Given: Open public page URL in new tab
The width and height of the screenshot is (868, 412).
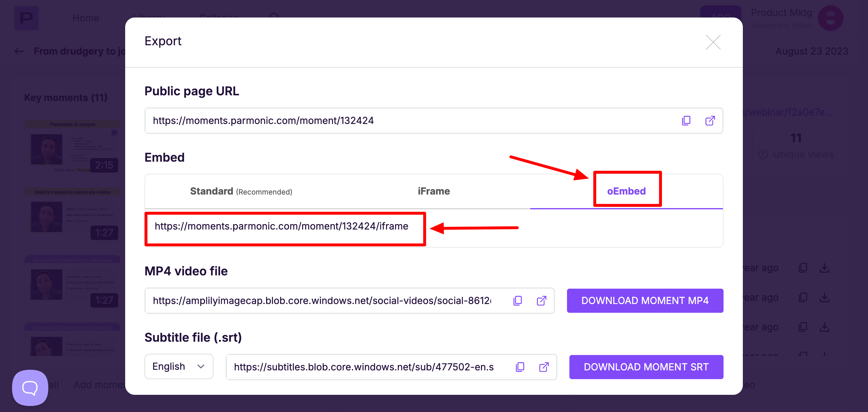Looking at the screenshot, I should pyautogui.click(x=710, y=121).
